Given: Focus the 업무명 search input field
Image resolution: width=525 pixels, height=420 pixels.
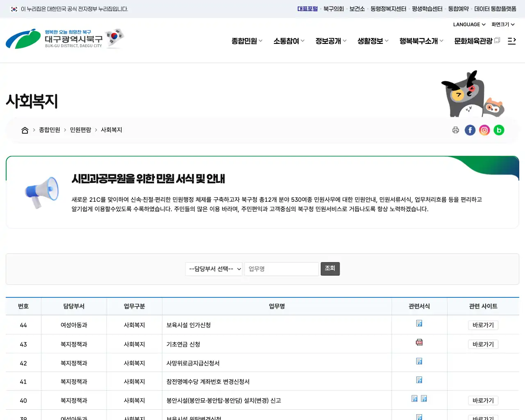Looking at the screenshot, I should [x=282, y=269].
